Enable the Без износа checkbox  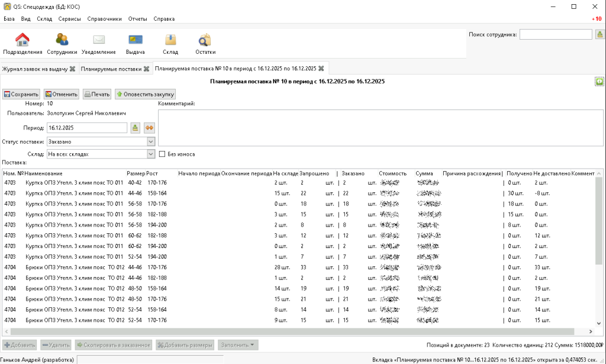[163, 154]
